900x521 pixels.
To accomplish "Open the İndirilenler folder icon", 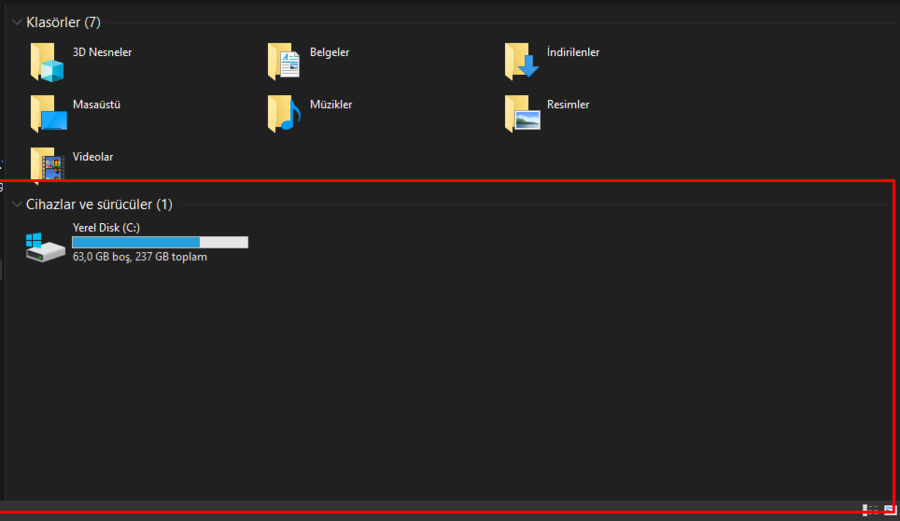I will pos(522,61).
